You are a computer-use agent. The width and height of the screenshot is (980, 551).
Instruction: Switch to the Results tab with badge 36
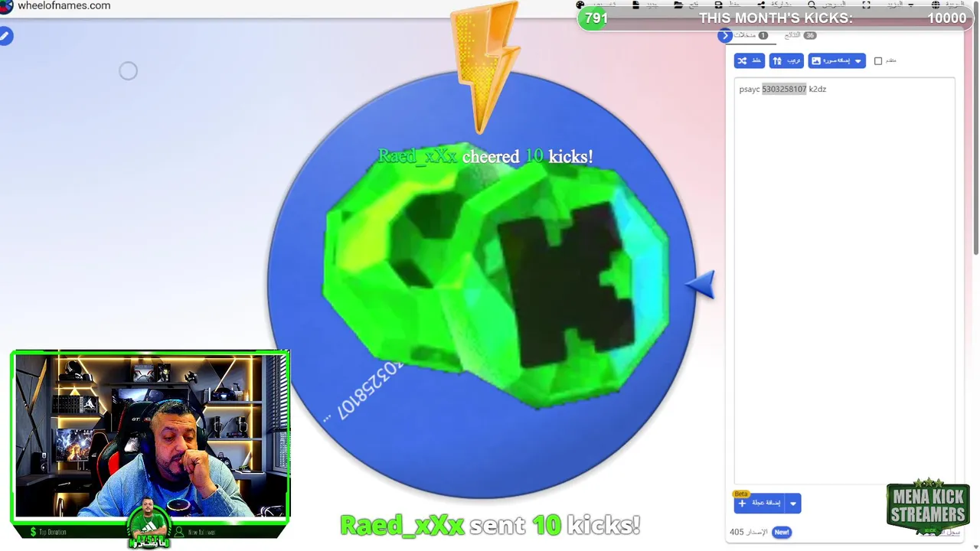pyautogui.click(x=800, y=35)
